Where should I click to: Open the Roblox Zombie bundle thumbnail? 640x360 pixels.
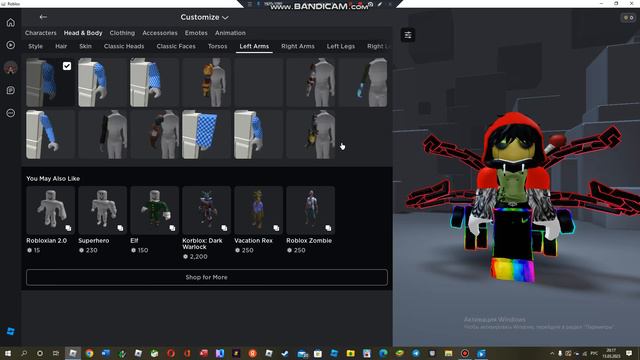(311, 210)
